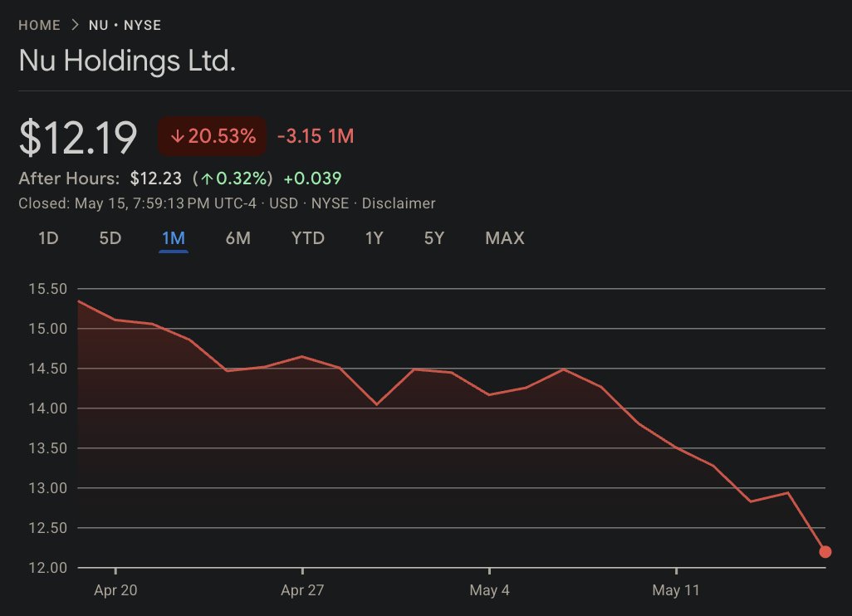Click the May 4 axis label
Viewport: 852px width, 616px height.
click(x=490, y=590)
